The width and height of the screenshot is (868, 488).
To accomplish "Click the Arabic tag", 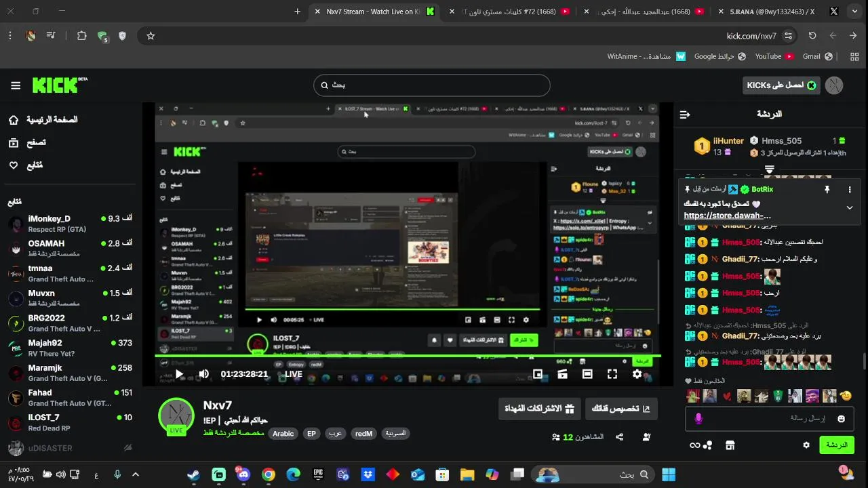I will coord(283,434).
